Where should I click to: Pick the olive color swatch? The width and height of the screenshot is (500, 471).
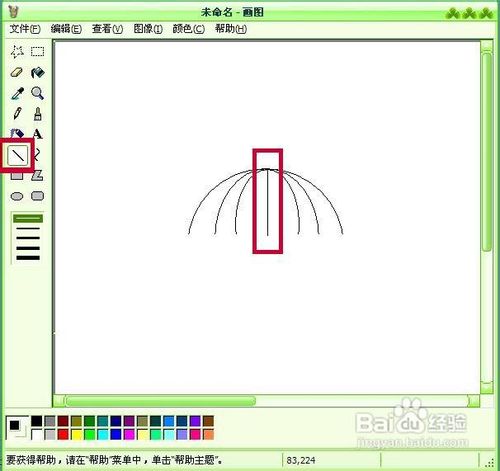[x=76, y=421]
